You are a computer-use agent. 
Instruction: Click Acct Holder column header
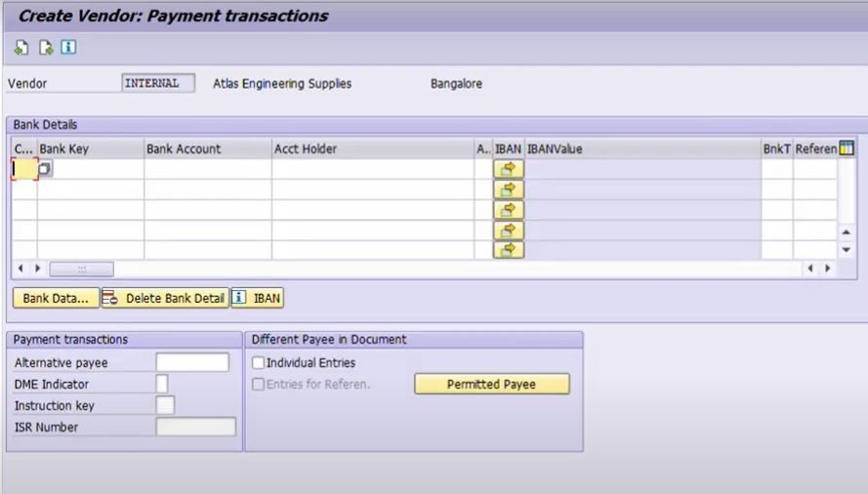point(373,148)
